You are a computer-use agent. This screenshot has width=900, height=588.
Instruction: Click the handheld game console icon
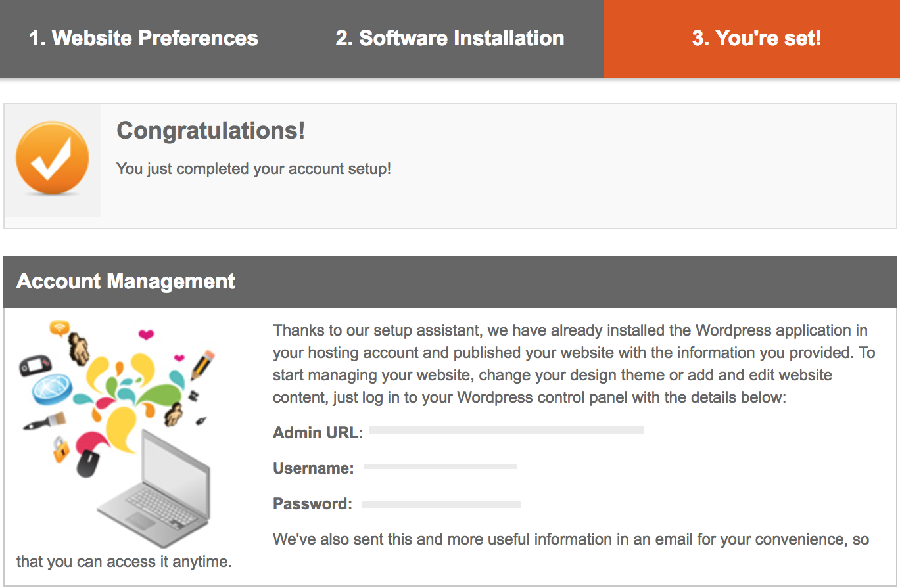coord(33,363)
